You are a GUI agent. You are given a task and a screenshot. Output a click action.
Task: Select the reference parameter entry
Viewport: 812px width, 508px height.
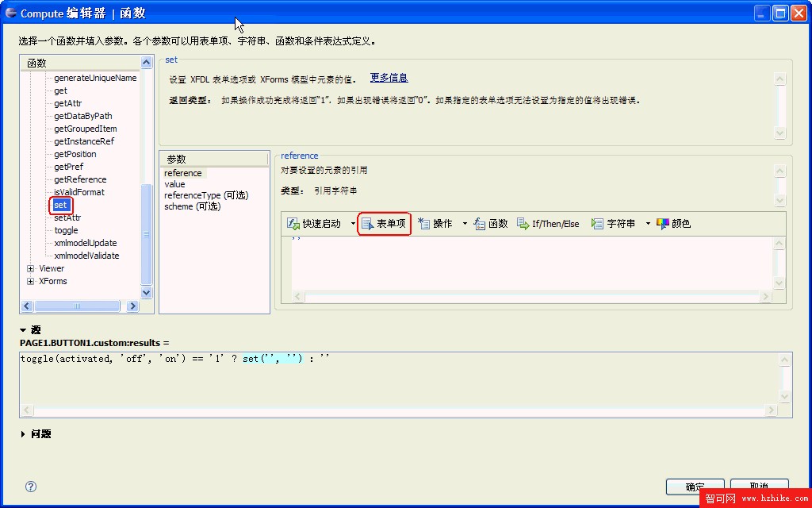183,172
